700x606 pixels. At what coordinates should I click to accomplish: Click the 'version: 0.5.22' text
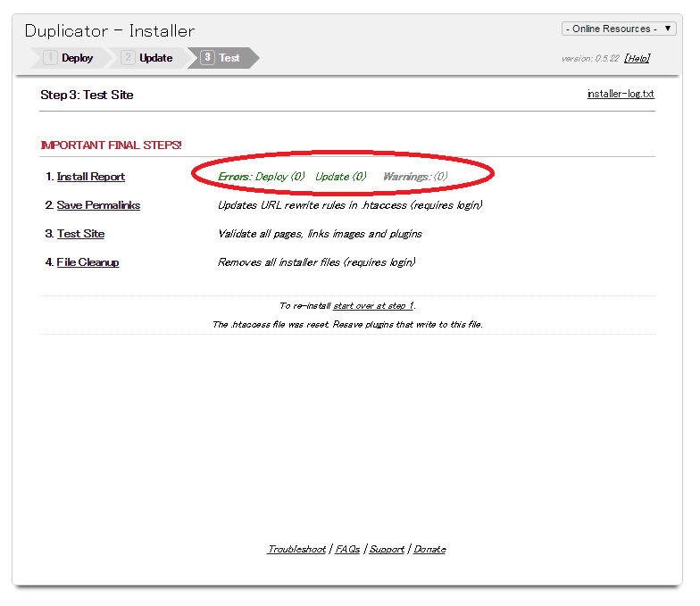tap(590, 59)
